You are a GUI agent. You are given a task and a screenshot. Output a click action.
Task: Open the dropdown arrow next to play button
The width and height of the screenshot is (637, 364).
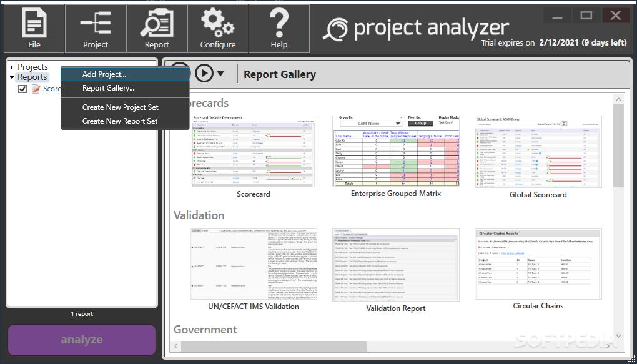point(220,74)
